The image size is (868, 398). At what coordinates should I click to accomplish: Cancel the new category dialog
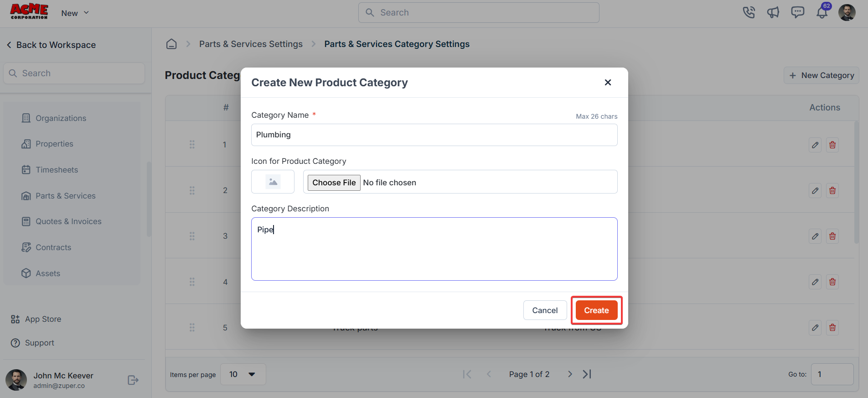tap(545, 310)
